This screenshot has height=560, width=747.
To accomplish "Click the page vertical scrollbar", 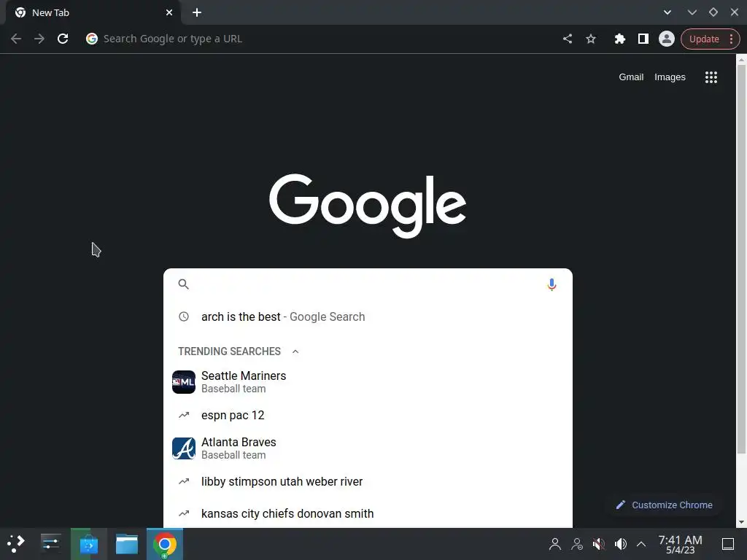I will (741, 260).
